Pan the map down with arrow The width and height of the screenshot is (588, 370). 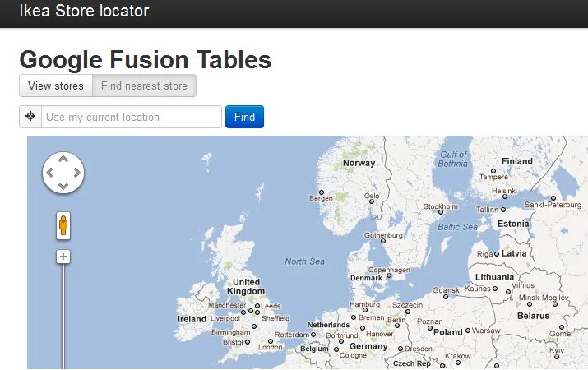(63, 187)
